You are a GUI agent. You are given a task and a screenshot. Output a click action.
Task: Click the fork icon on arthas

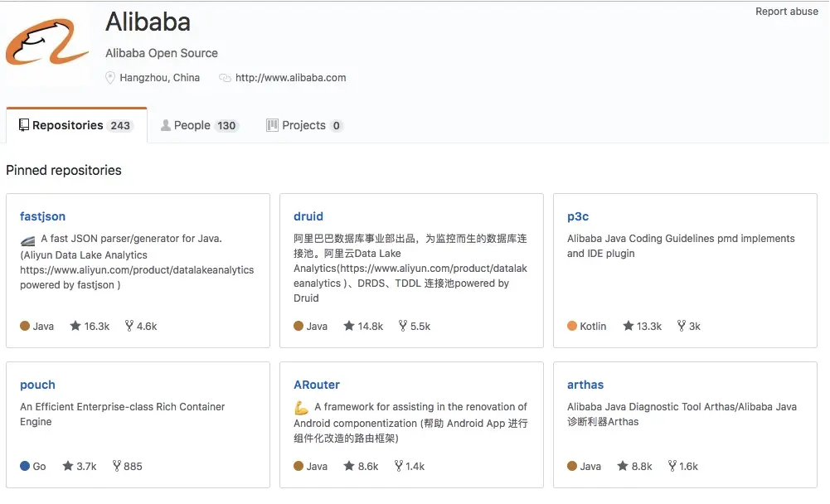[672, 466]
